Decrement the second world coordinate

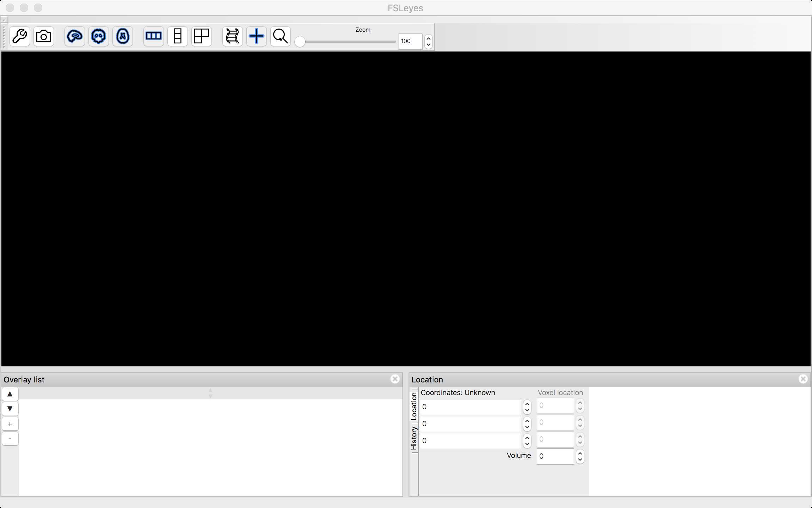point(527,427)
